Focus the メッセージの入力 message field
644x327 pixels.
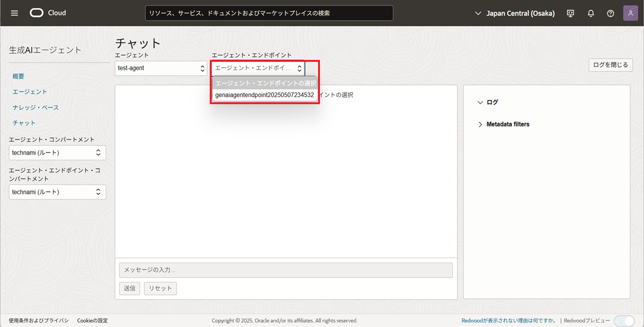pos(286,270)
